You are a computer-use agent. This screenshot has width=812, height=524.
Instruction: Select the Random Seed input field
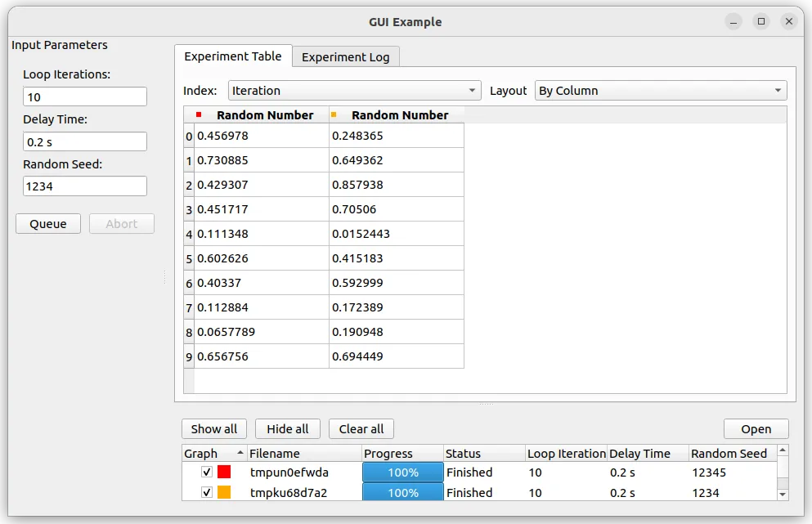click(x=84, y=186)
